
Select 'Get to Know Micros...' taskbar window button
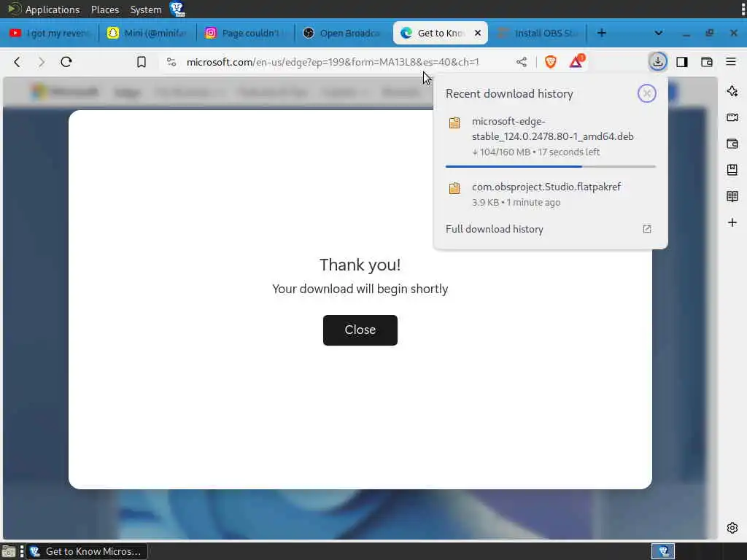click(x=87, y=551)
